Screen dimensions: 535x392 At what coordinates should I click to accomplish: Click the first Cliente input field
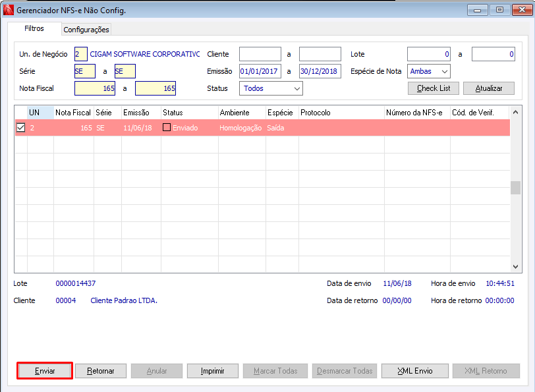pos(260,54)
